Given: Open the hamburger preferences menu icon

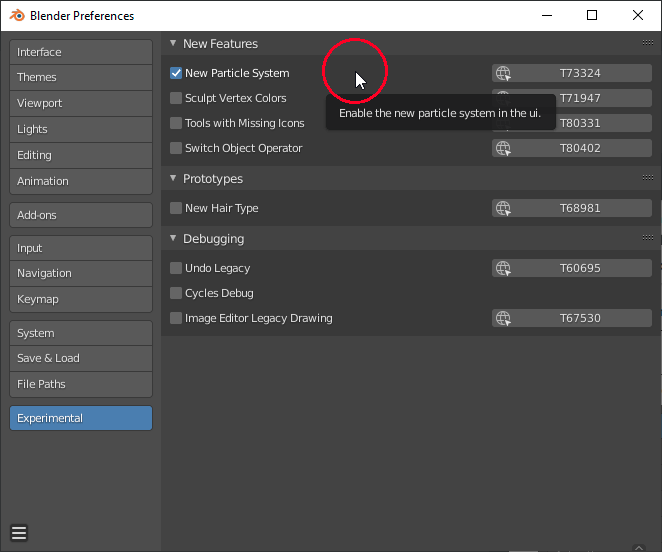Looking at the screenshot, I should point(19,533).
